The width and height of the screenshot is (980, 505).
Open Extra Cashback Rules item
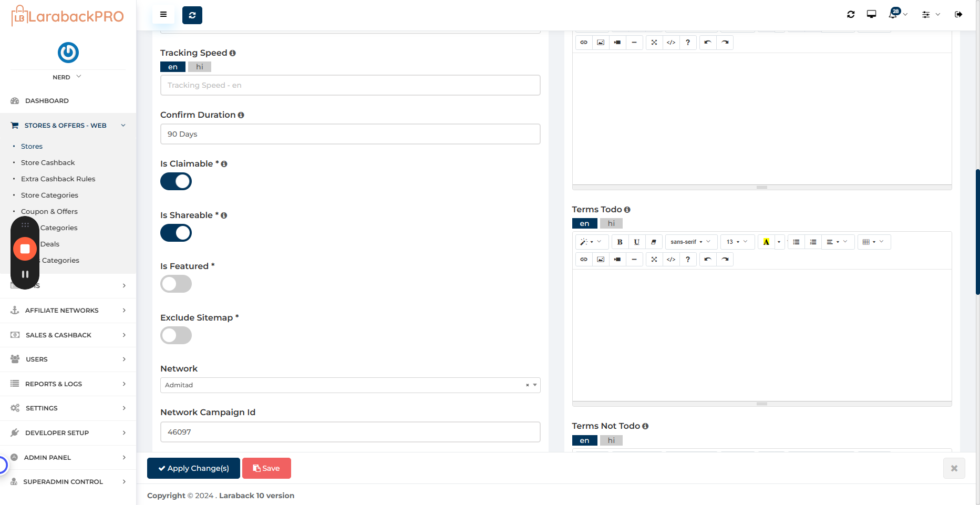[x=58, y=179]
